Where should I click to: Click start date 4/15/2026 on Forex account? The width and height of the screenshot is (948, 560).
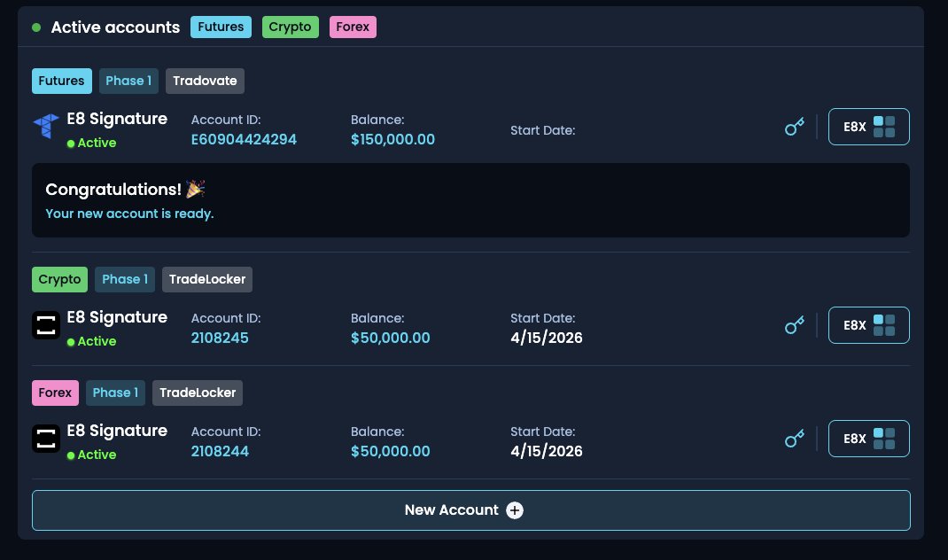547,451
